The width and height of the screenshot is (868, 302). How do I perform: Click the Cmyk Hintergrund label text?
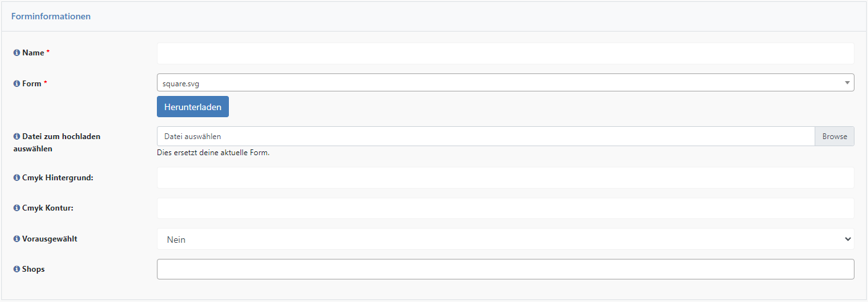[x=58, y=177]
